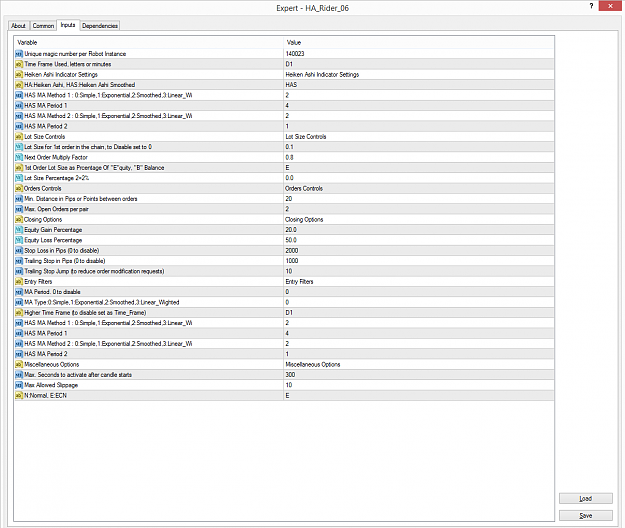Click icon beside Next Order Multiply Factor
The image size is (625, 528).
tap(19, 157)
